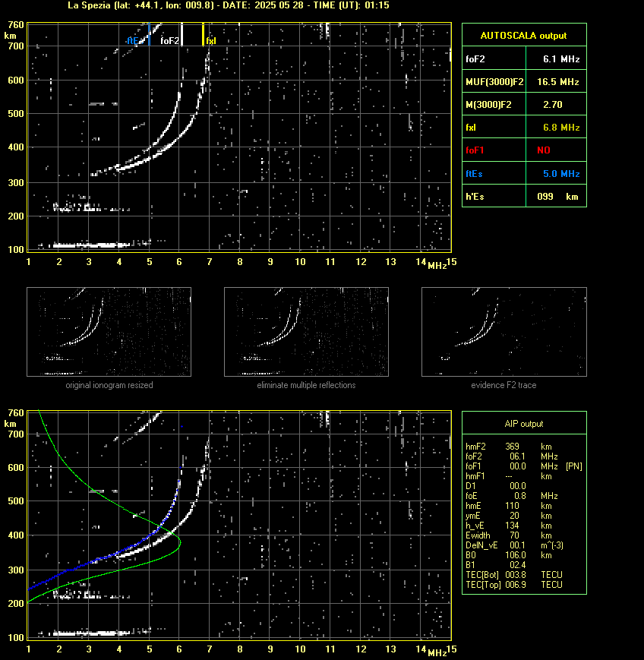Image resolution: width=644 pixels, height=660 pixels.
Task: Click the red foF1 NO value
Action: coord(544,150)
